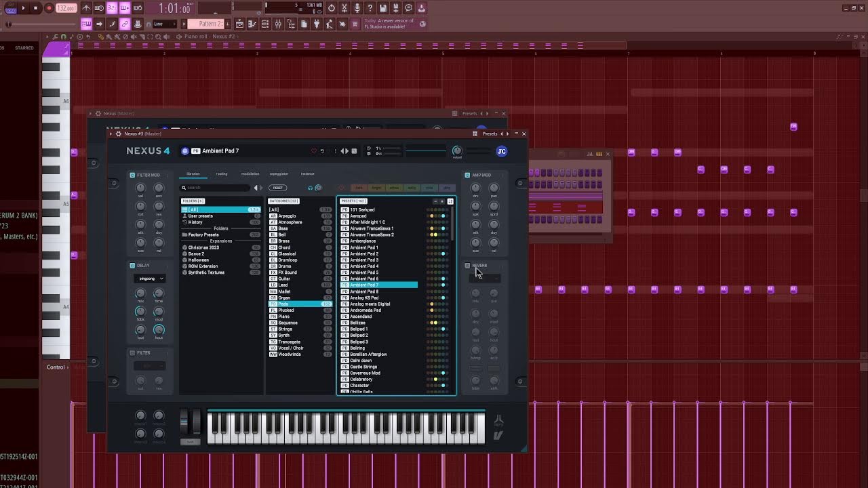Image resolution: width=868 pixels, height=488 pixels.
Task: Select the Dance 2 expansion
Action: coord(220,253)
